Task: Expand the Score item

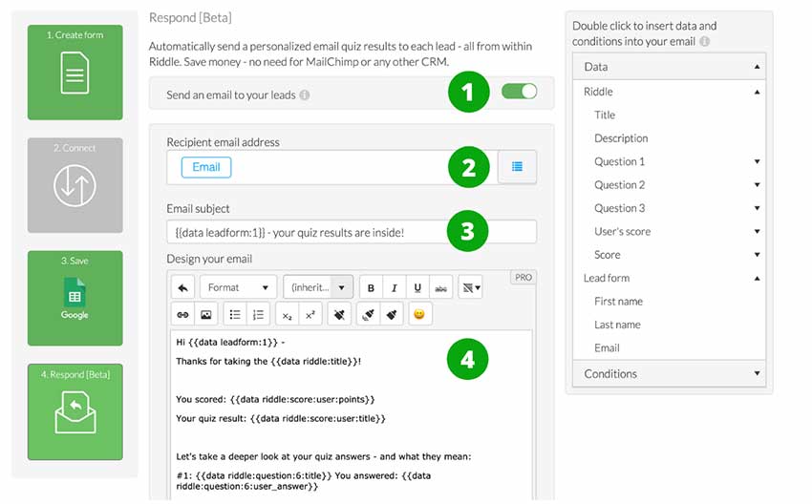Action: click(x=758, y=255)
